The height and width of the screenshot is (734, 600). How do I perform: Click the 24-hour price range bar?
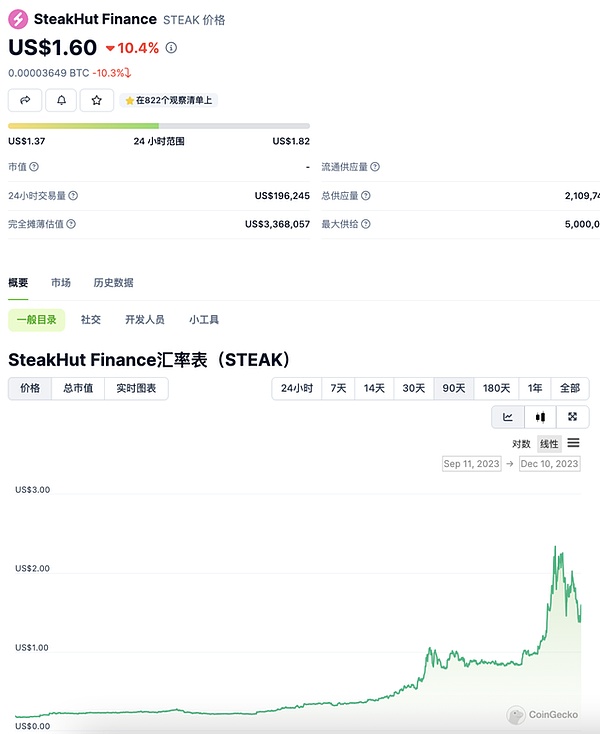144,125
